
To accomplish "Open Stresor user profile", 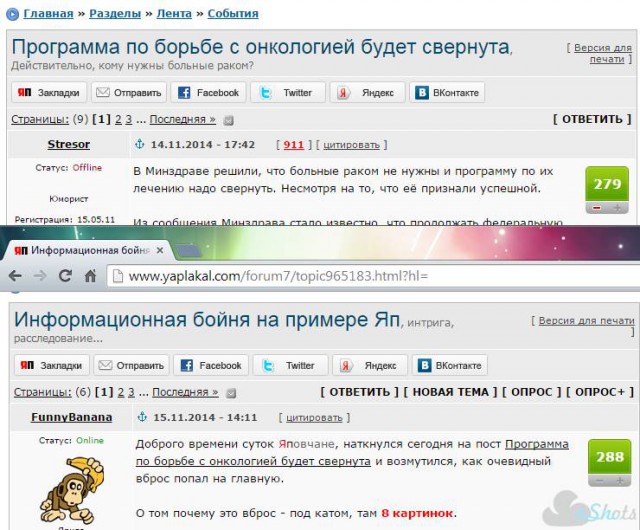I will click(69, 144).
